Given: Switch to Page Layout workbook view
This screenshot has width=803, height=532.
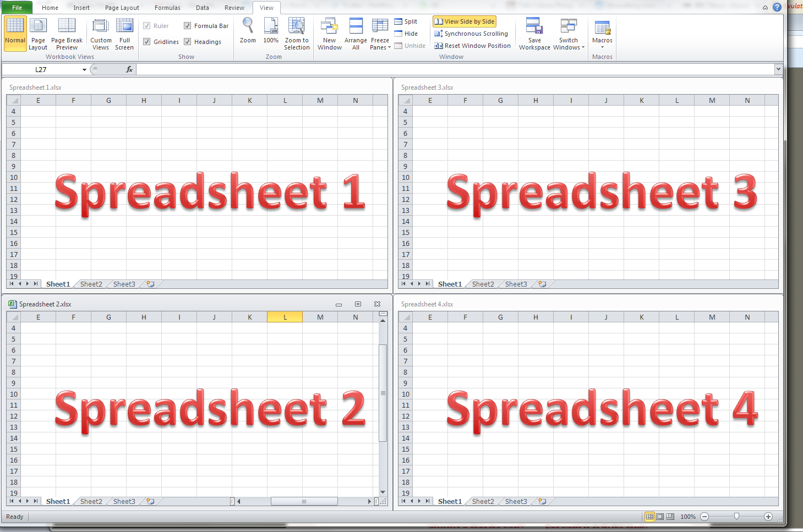Looking at the screenshot, I should (38, 34).
